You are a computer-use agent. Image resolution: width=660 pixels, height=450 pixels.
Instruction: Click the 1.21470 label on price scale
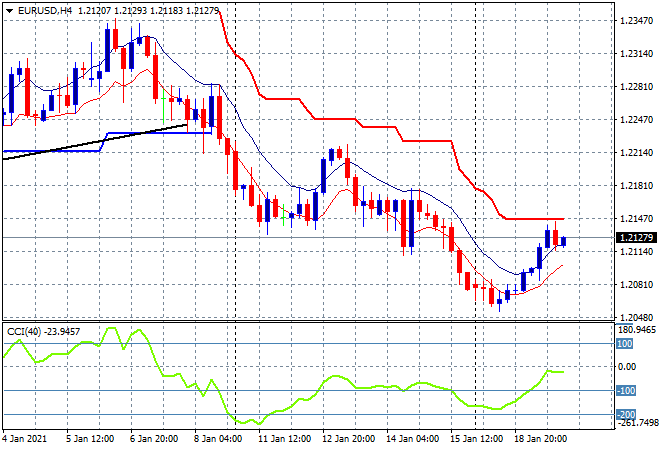[x=635, y=218]
